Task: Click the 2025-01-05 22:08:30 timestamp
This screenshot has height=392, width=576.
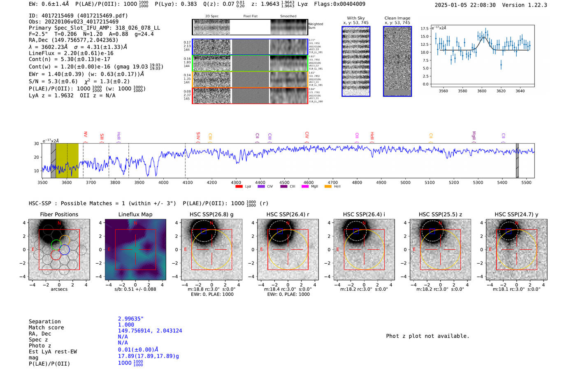Action: click(465, 5)
